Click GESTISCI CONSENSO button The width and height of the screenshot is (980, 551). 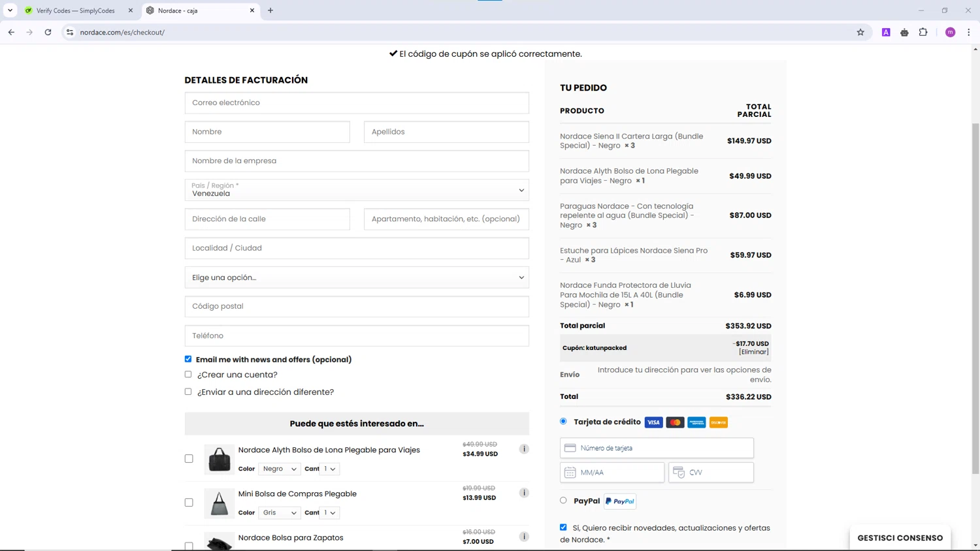pyautogui.click(x=900, y=538)
